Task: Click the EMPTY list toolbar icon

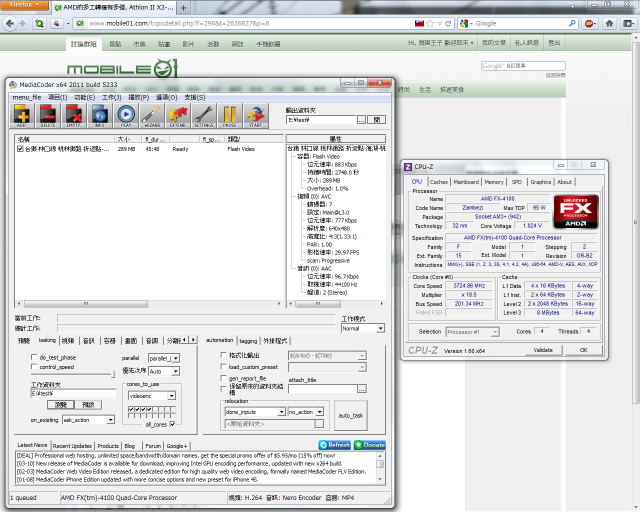Action: click(74, 116)
